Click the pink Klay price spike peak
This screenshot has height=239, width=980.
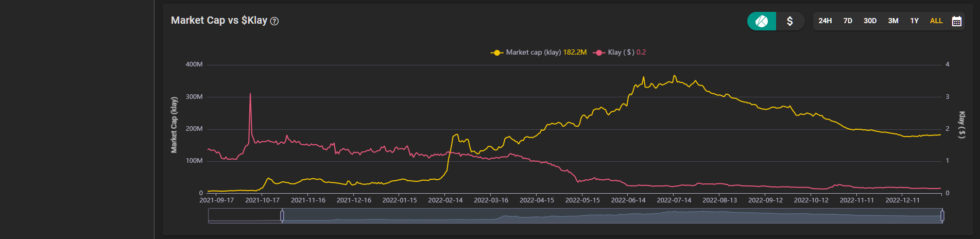tap(250, 94)
